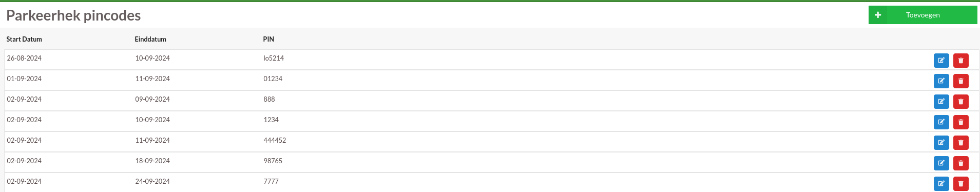
Task: Edit the row with PIN 888
Action: tap(941, 102)
